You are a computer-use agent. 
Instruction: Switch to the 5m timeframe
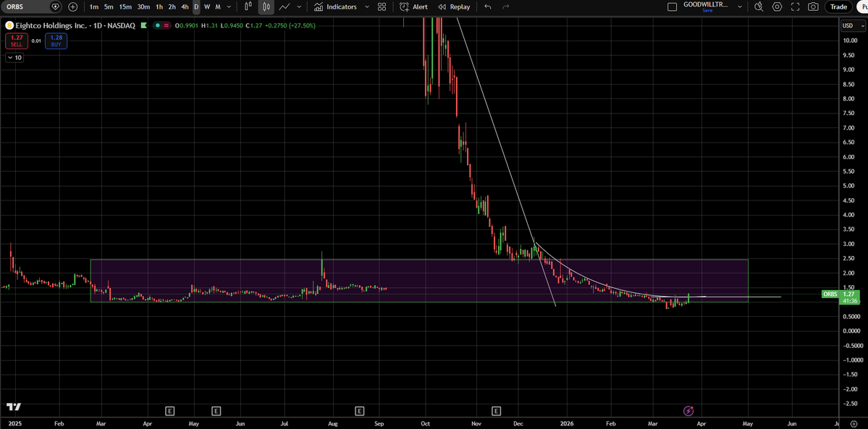tap(109, 7)
